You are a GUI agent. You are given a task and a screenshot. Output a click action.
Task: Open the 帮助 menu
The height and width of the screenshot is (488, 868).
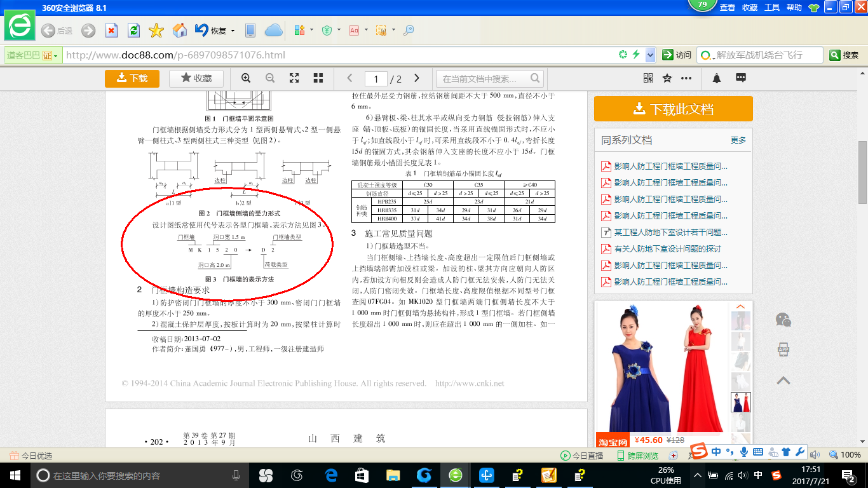click(794, 8)
